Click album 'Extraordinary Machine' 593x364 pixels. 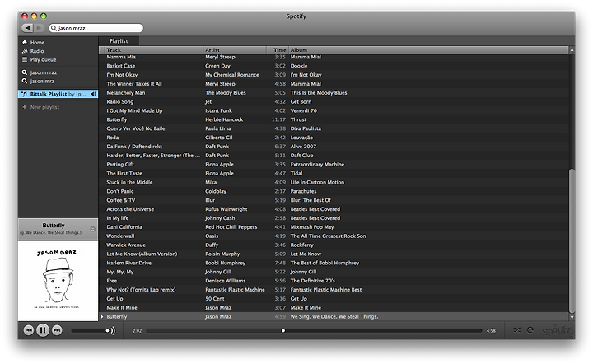317,165
